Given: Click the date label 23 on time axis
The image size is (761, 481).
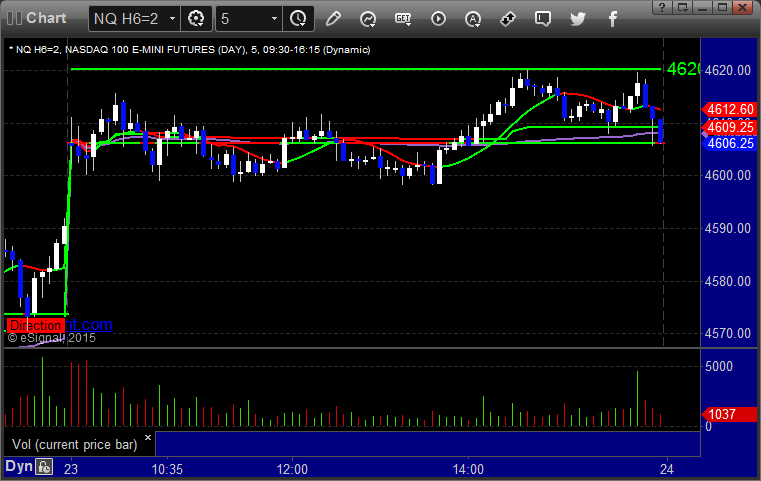Looking at the screenshot, I should click(x=71, y=469).
